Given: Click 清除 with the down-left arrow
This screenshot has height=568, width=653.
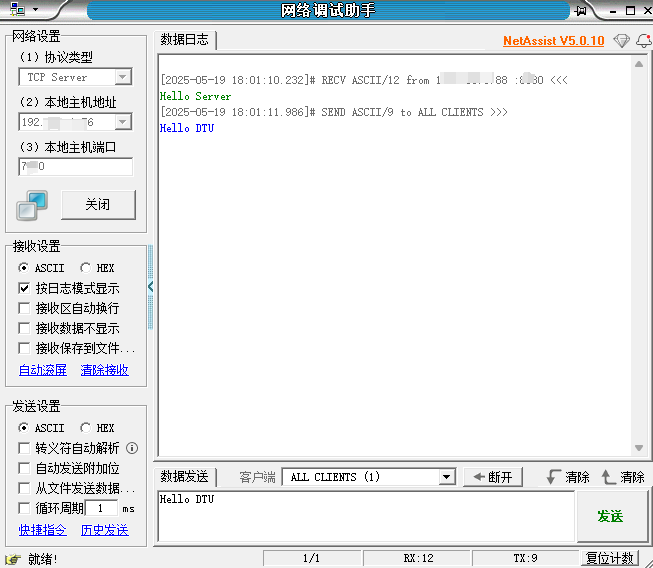Looking at the screenshot, I should click(568, 477).
